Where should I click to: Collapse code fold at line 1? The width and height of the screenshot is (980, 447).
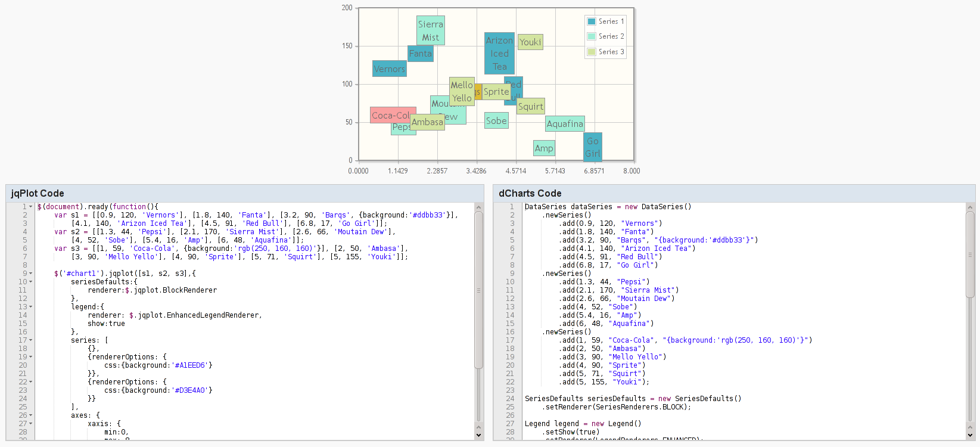click(30, 207)
